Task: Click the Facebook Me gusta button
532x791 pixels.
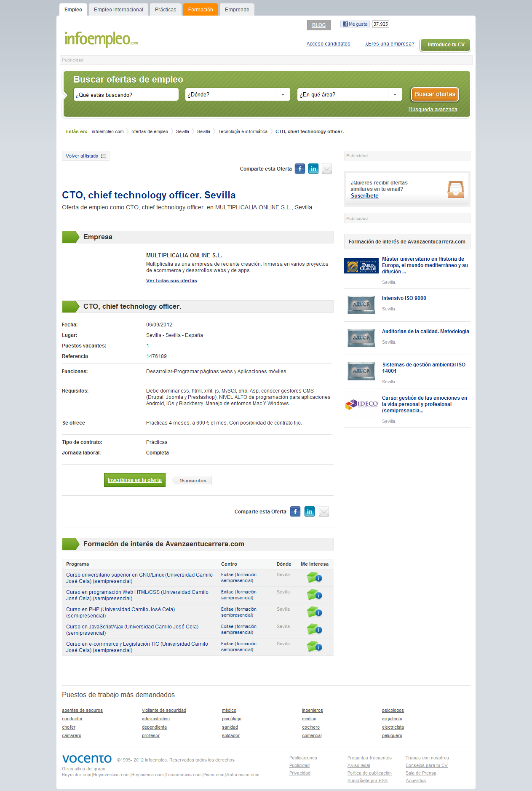Action: (355, 24)
